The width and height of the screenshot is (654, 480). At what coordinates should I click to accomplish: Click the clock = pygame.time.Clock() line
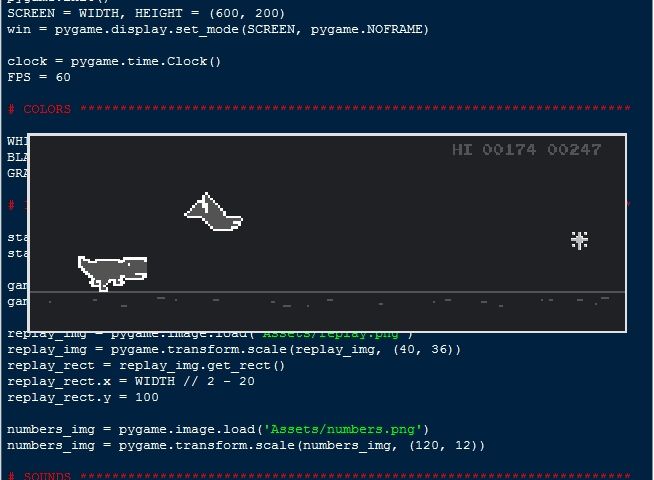(x=114, y=61)
